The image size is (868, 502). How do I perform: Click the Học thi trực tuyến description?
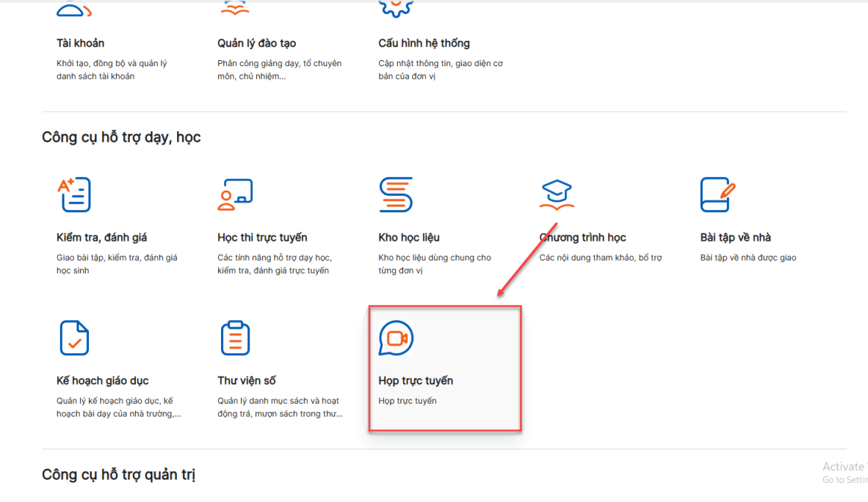click(274, 264)
